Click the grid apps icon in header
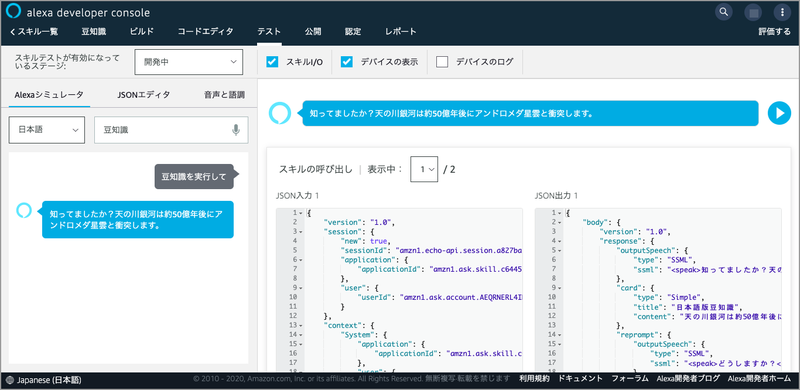Image resolution: width=800 pixels, height=390 pixels. click(x=753, y=12)
